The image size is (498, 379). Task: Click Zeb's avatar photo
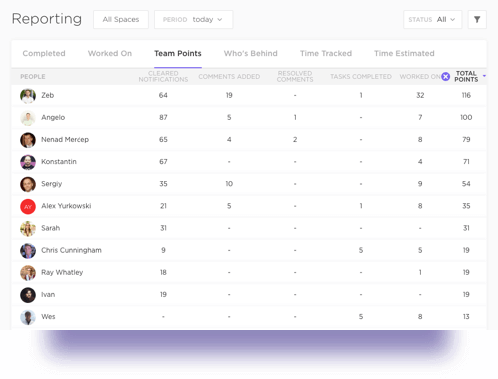(x=28, y=96)
